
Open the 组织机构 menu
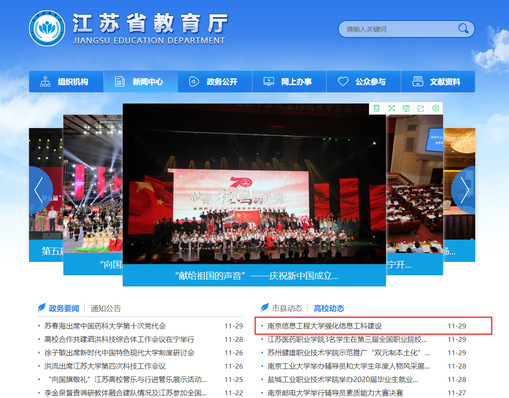pos(66,81)
